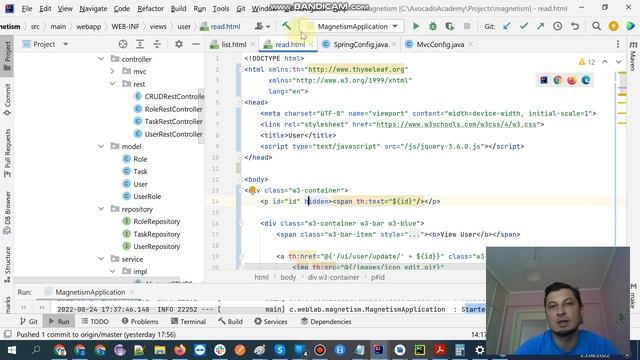The image size is (640, 360).
Task: Toggle the Project tool window stripe button
Action: [x=7, y=56]
